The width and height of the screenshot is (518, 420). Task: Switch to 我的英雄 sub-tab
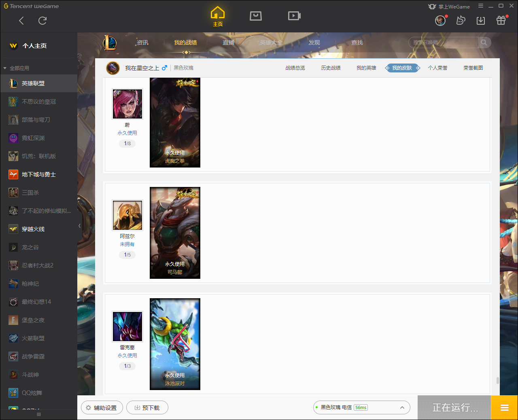366,68
